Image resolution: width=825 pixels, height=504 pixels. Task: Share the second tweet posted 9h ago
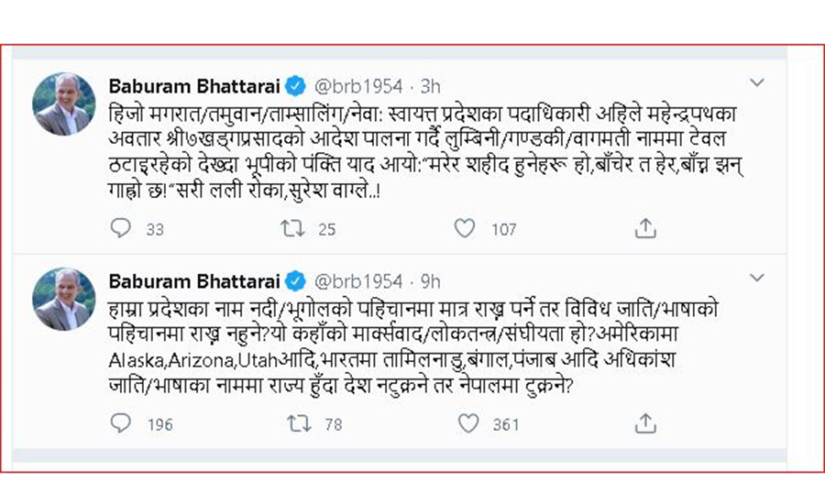click(x=644, y=422)
